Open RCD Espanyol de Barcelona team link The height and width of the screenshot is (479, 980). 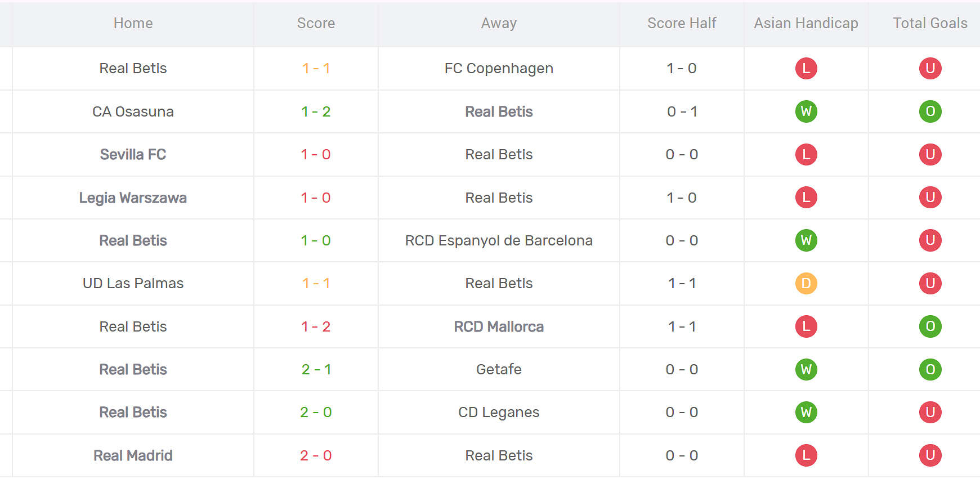pos(499,241)
